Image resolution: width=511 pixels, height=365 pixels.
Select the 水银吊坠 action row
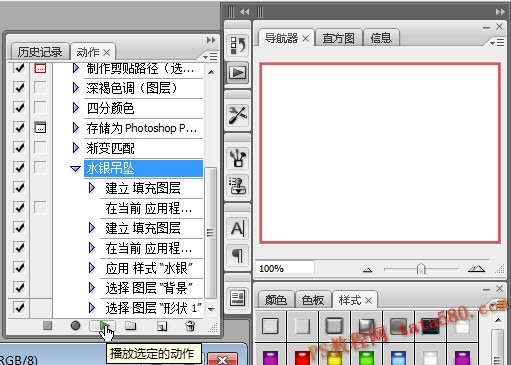pyautogui.click(x=143, y=168)
